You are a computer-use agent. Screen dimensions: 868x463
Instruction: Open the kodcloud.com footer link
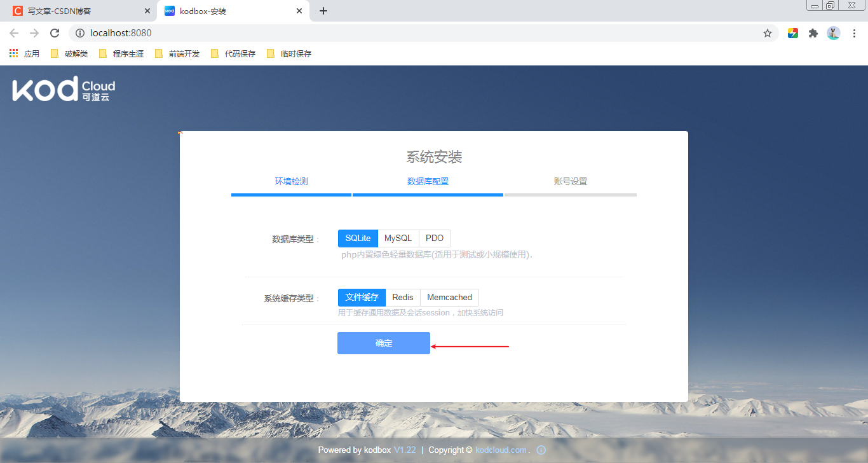click(501, 450)
